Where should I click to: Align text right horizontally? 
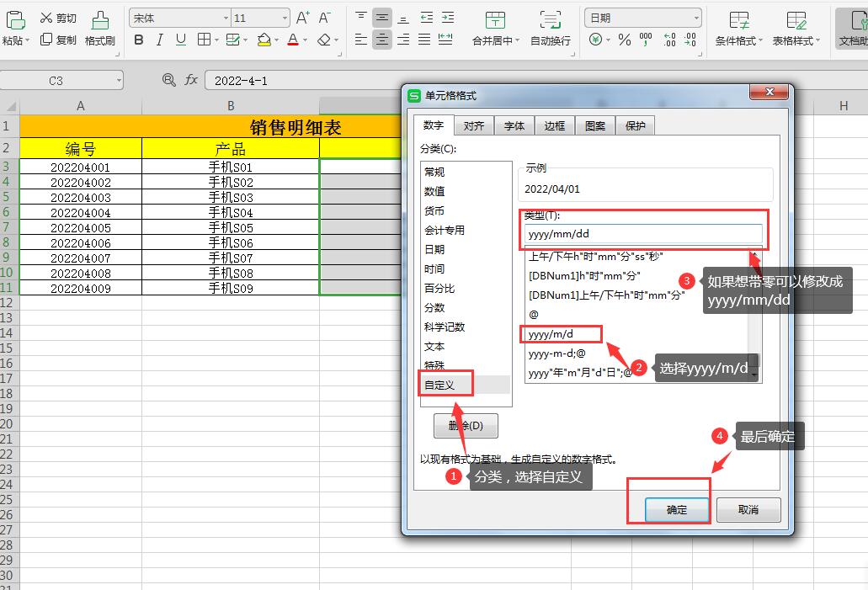[403, 40]
